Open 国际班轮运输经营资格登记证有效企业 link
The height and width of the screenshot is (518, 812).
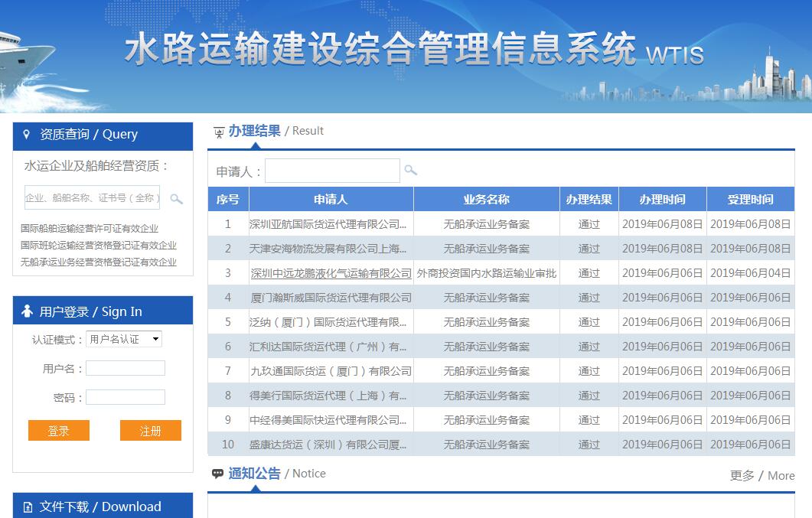[98, 245]
